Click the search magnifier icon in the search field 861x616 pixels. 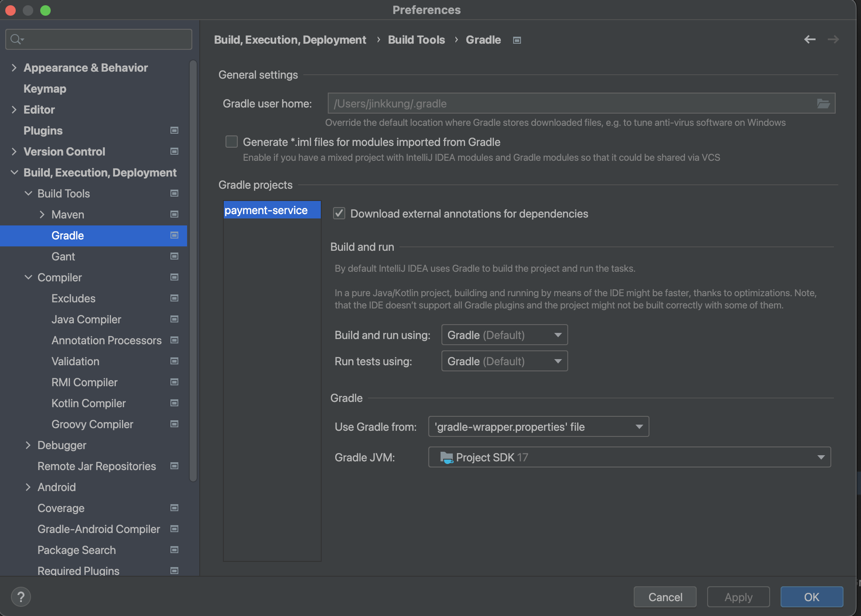click(16, 39)
